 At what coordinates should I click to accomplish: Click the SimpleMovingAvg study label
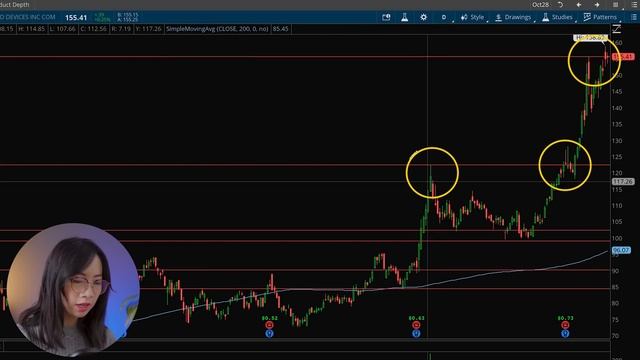(217, 29)
